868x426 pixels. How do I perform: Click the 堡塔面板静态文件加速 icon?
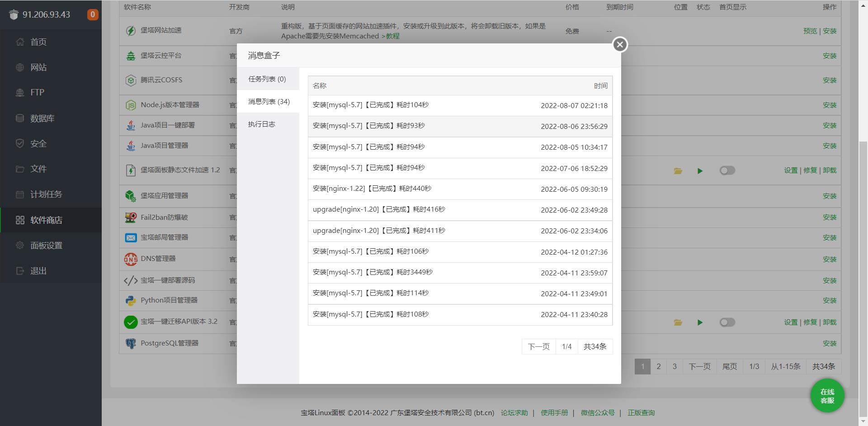[131, 170]
